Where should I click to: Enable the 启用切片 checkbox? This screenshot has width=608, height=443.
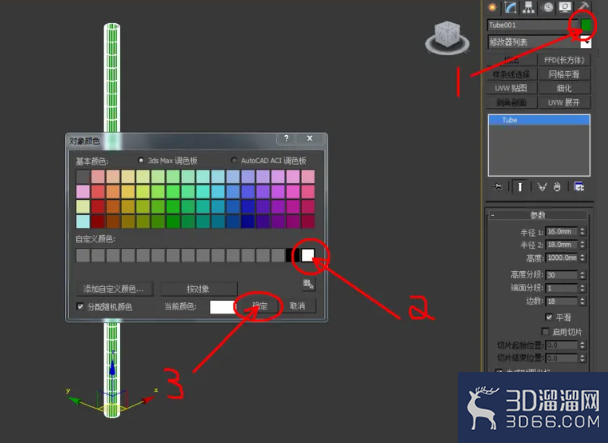[x=545, y=332]
